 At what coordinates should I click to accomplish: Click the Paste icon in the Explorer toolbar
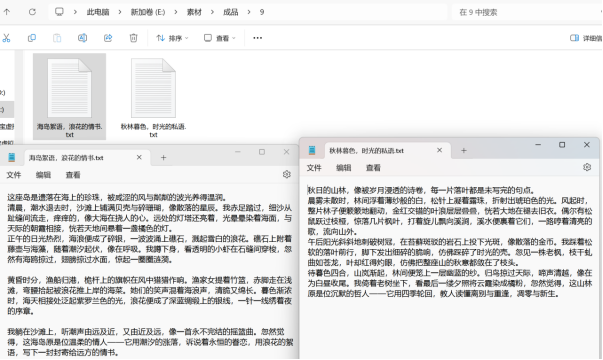(57, 38)
